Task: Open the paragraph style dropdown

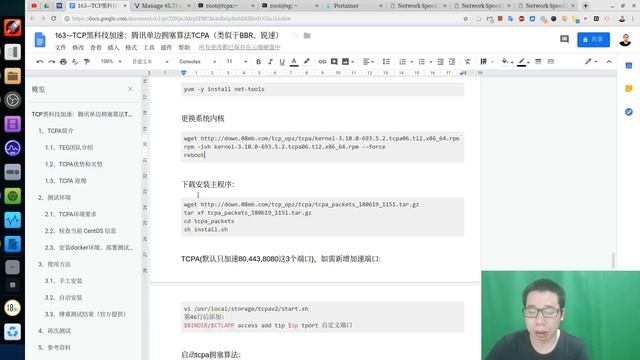Action: pos(150,62)
